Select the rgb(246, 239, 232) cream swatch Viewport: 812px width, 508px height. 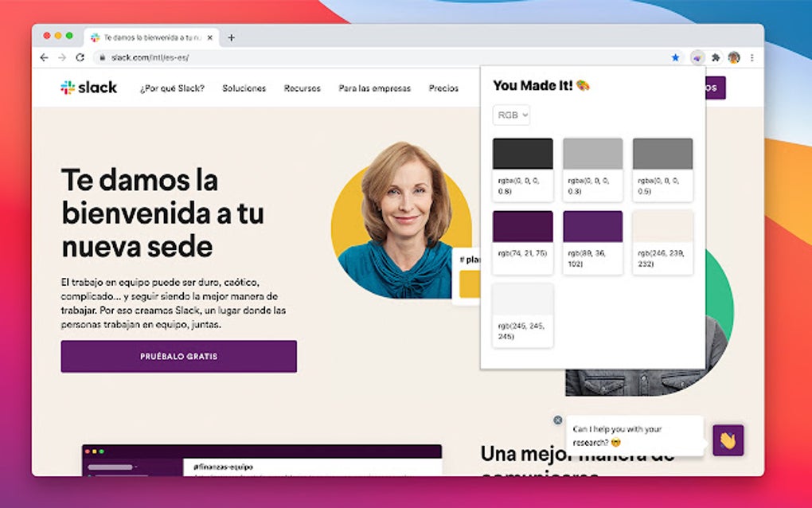(662, 225)
